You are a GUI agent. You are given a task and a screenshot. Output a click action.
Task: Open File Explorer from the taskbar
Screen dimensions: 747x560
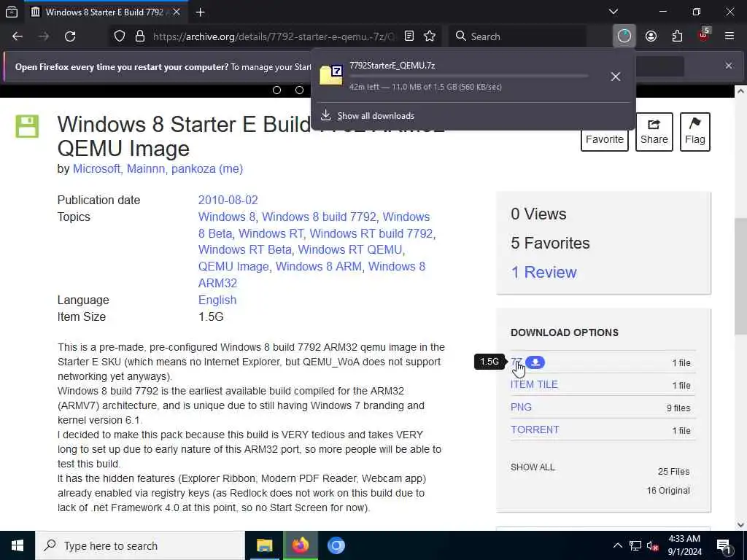(264, 545)
